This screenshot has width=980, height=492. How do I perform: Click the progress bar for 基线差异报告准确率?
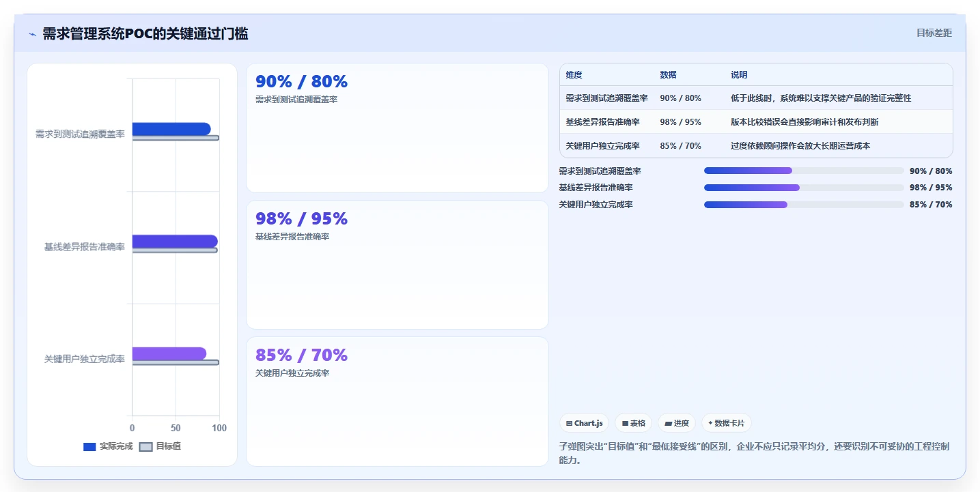(x=804, y=188)
